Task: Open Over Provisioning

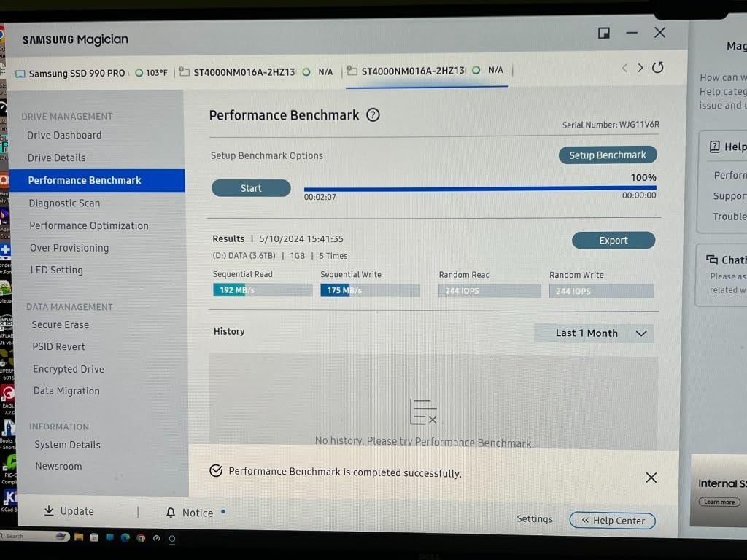Action: pos(69,248)
